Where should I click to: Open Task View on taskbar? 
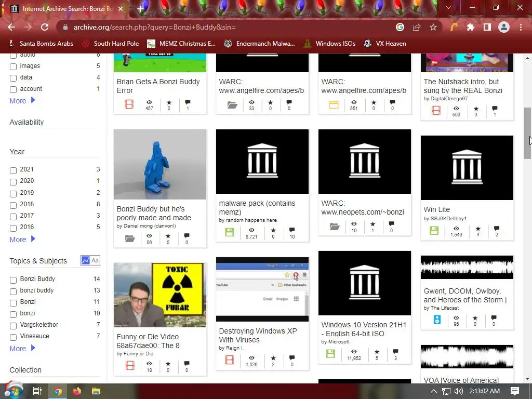tap(37, 391)
